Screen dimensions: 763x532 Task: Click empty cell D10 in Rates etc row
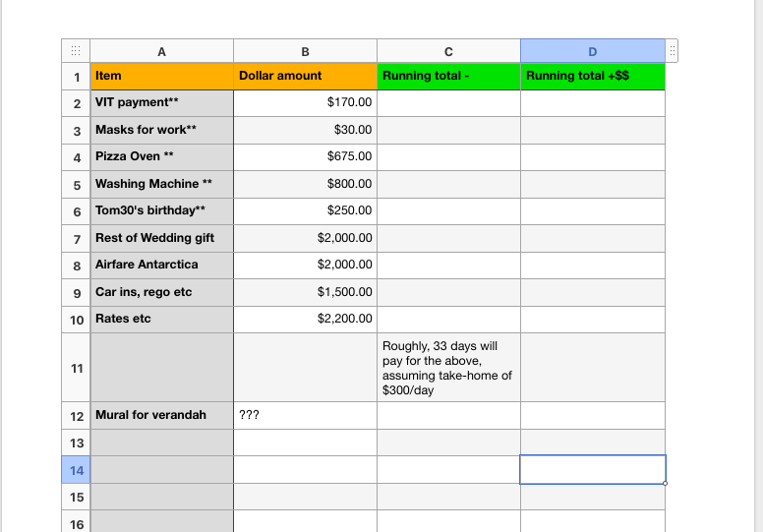pyautogui.click(x=593, y=320)
